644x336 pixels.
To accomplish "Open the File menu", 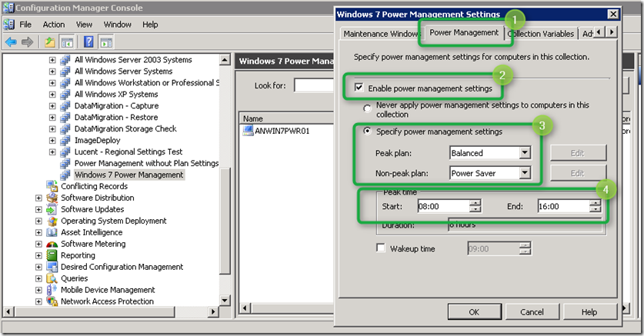I will click(25, 25).
